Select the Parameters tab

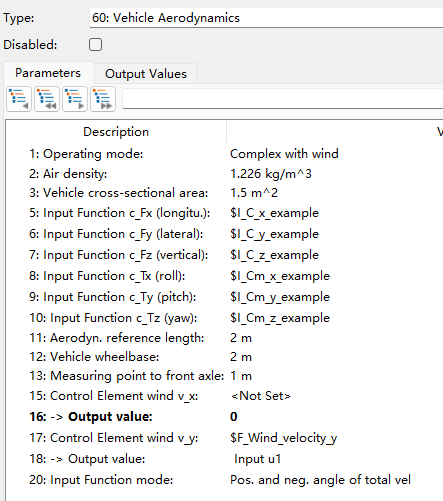pos(48,73)
